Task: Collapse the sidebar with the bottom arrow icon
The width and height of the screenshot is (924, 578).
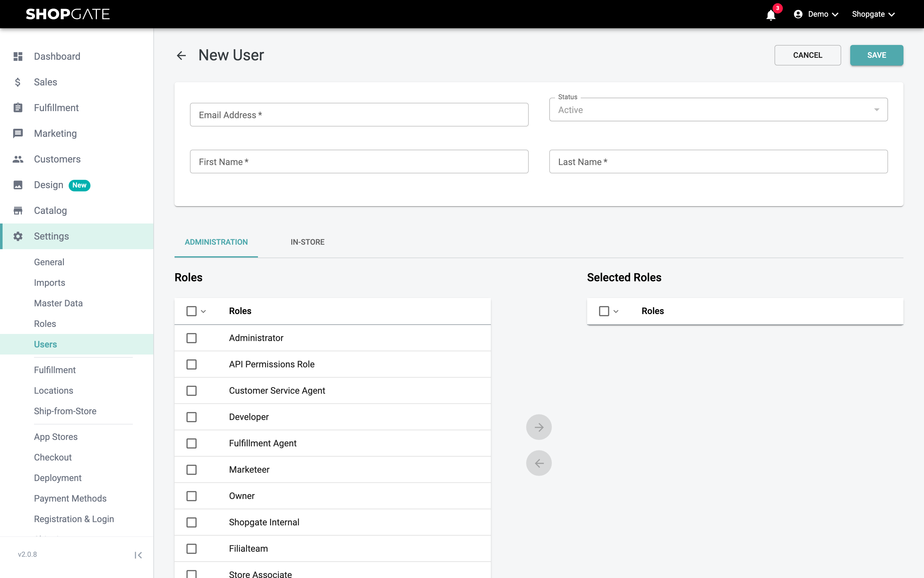Action: [x=138, y=555]
